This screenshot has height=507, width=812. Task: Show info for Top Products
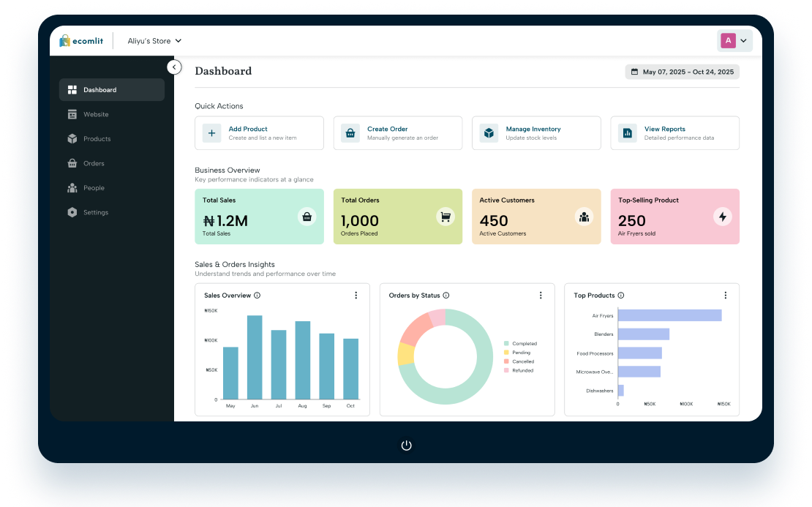(x=621, y=295)
